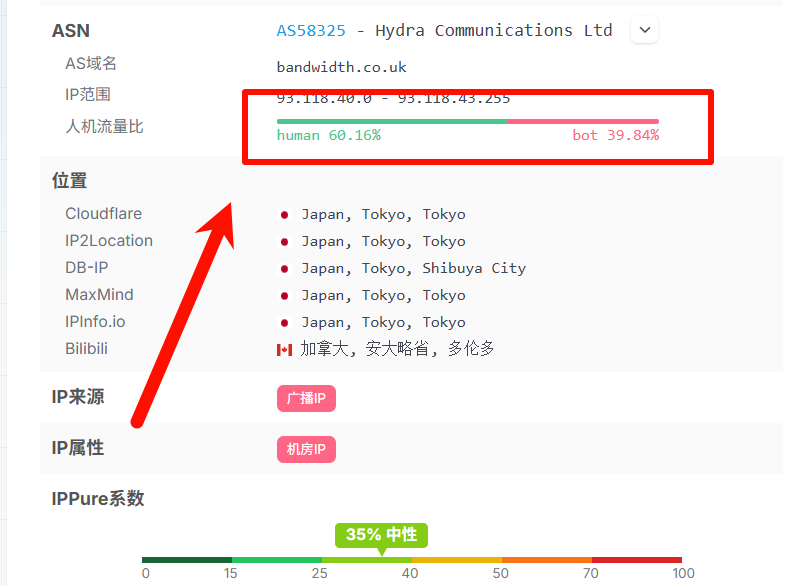This screenshot has height=586, width=800.
Task: Click the 广播IP source tag
Action: 306,398
